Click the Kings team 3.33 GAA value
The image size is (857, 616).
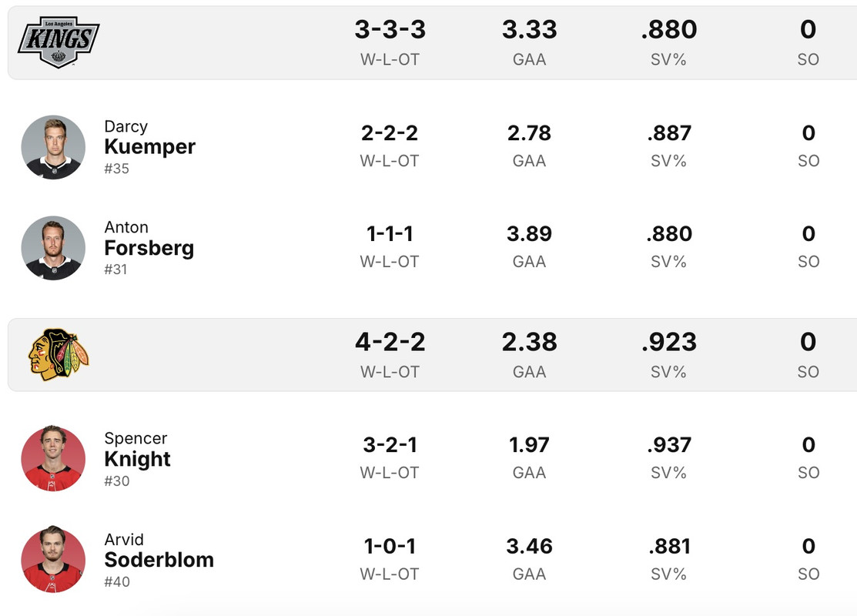point(529,30)
